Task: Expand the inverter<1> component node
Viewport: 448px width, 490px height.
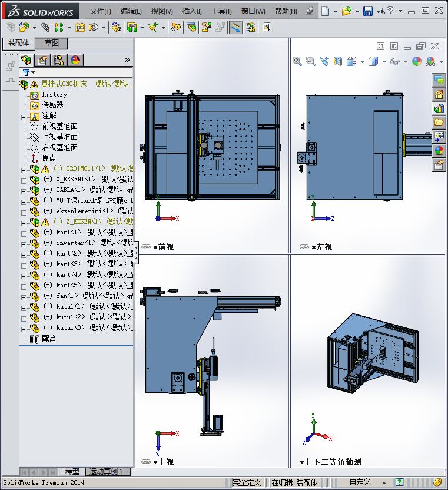Action: click(x=24, y=244)
